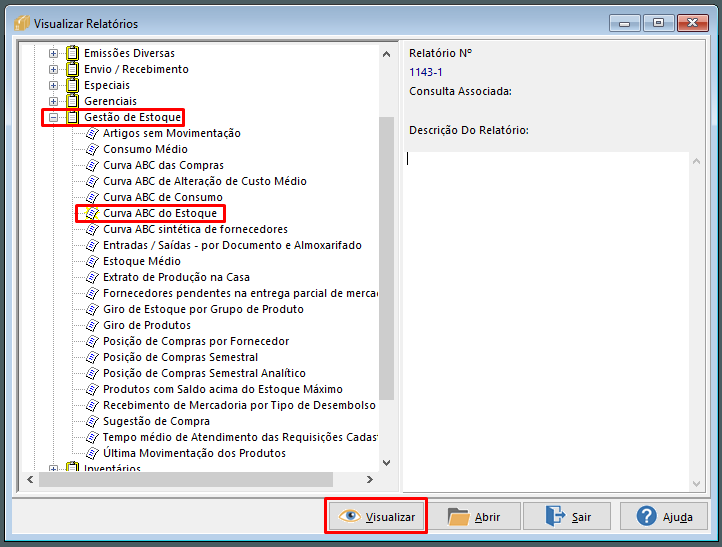The height and width of the screenshot is (547, 722).
Task: Click report icon beside Estoque Médio
Action: click(93, 262)
